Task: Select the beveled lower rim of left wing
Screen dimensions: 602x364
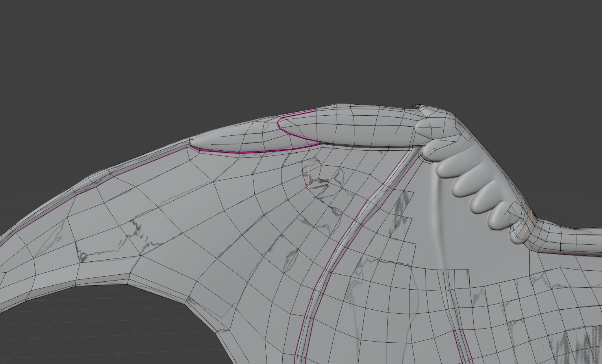Action: tap(79, 283)
